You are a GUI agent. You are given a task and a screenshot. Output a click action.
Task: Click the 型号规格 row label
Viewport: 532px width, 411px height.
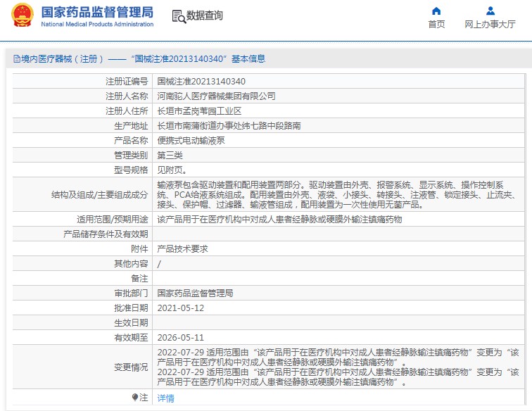tap(131, 170)
